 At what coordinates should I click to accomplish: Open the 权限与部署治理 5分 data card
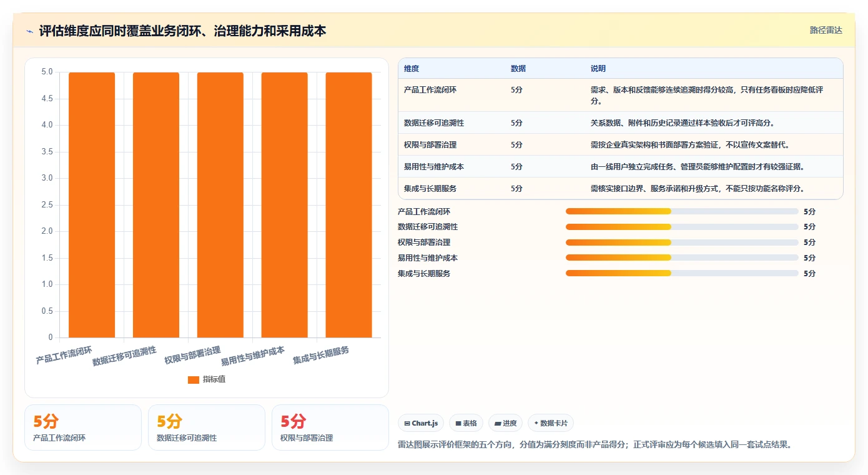click(x=330, y=427)
